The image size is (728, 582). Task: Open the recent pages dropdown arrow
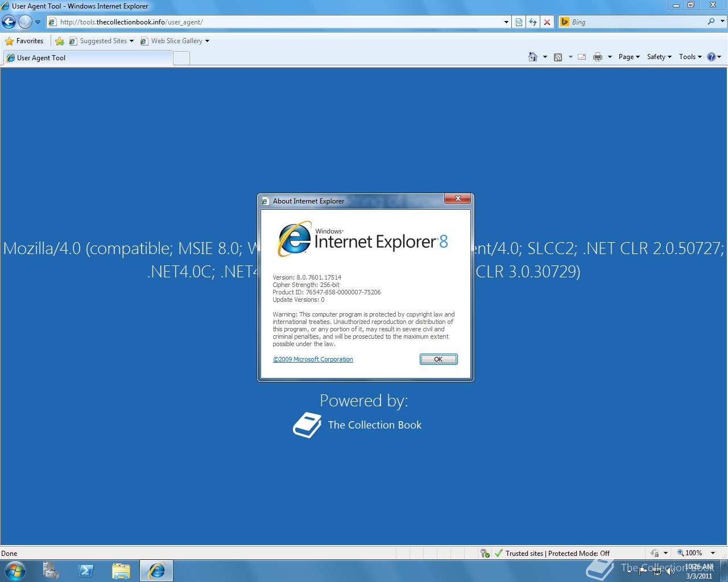(x=38, y=22)
